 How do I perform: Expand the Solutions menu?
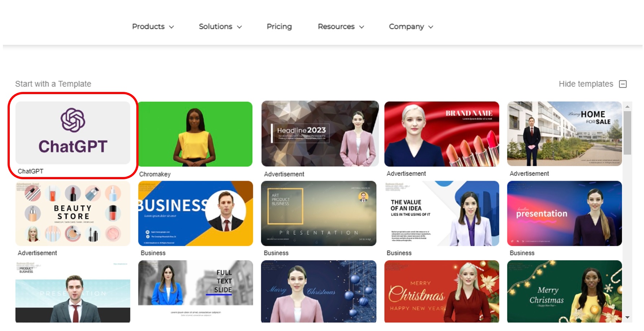[220, 27]
